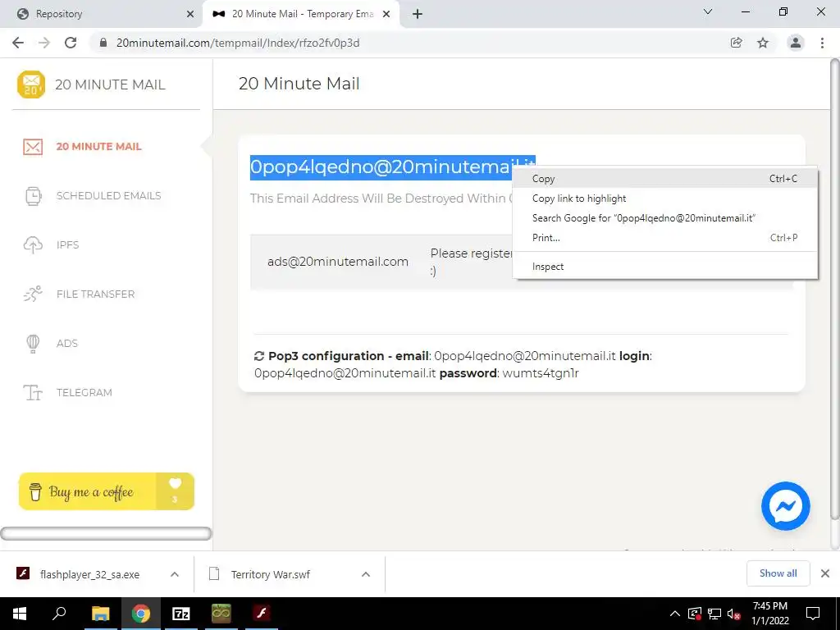Open the notification center

813,614
